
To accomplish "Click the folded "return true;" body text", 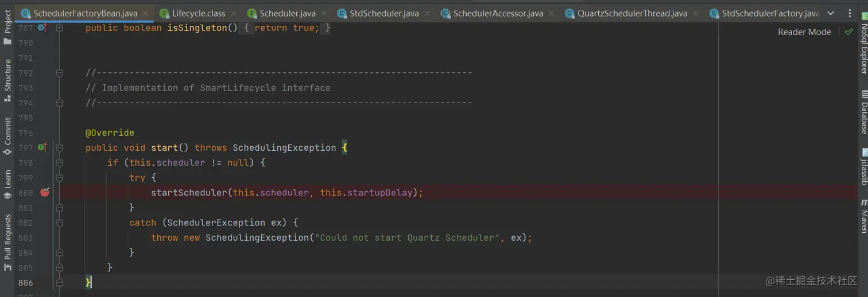I will tap(286, 28).
